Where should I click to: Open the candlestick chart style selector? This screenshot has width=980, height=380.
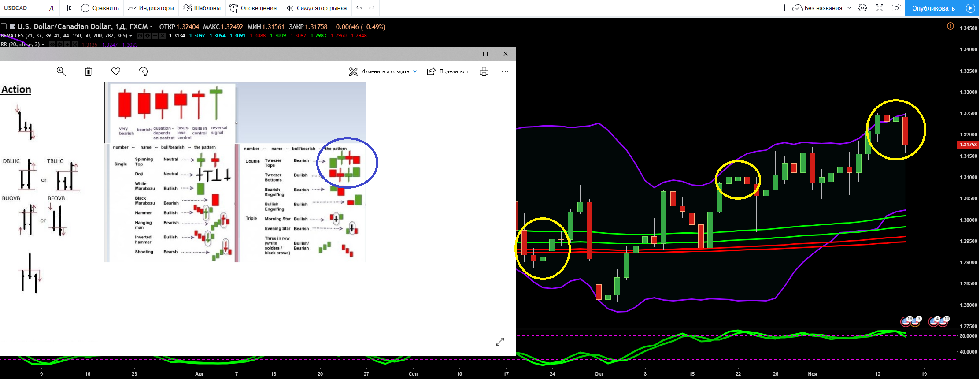tap(68, 8)
